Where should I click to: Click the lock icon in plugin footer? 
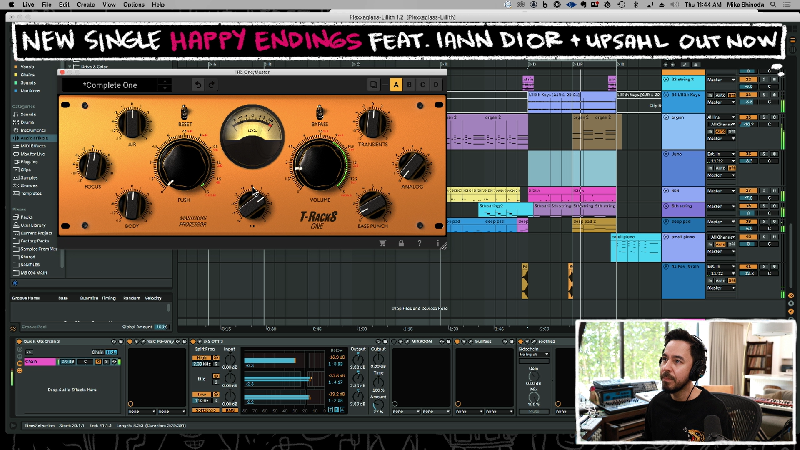(x=401, y=243)
